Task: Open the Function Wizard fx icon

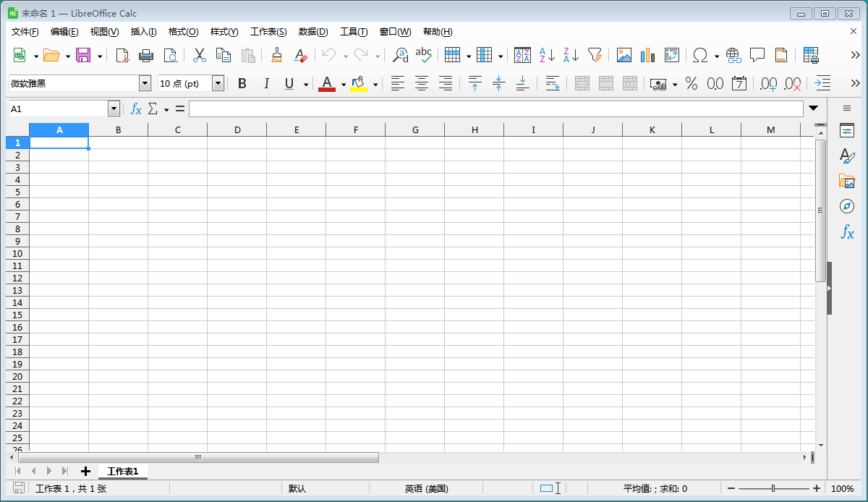Action: (136, 109)
